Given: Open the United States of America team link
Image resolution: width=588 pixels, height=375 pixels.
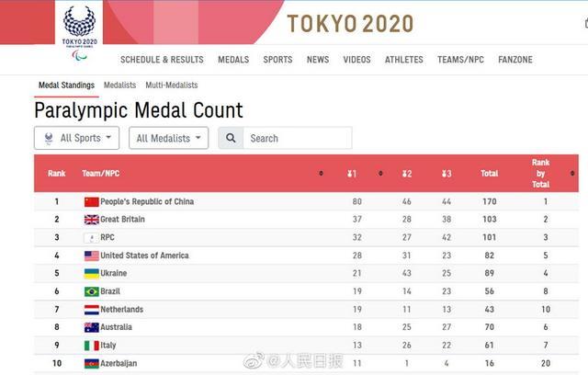Looking at the screenshot, I should pos(144,256).
